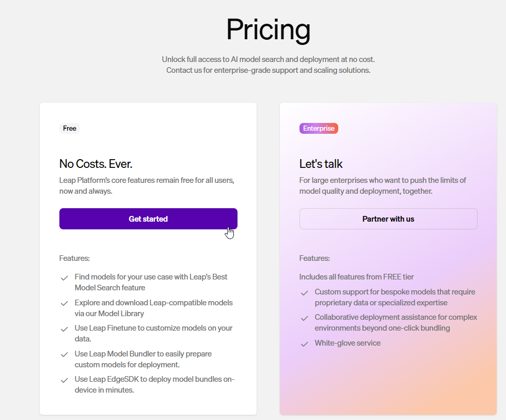Image resolution: width=506 pixels, height=420 pixels.
Task: Click the checkmark next to Leap EdgeSDK
Action: [x=65, y=380]
